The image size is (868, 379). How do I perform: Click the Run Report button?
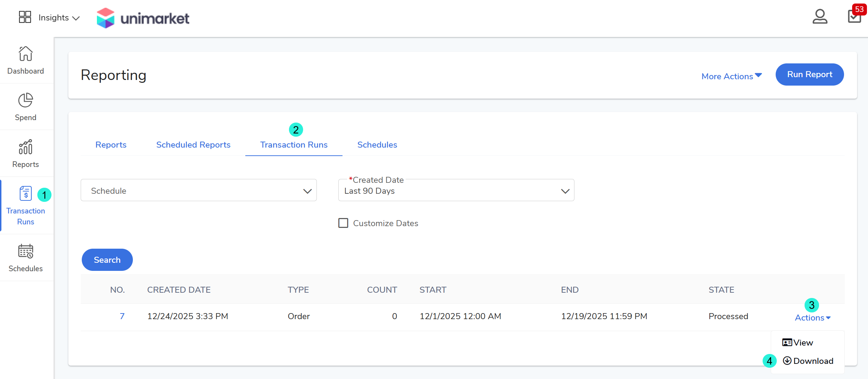tap(809, 75)
